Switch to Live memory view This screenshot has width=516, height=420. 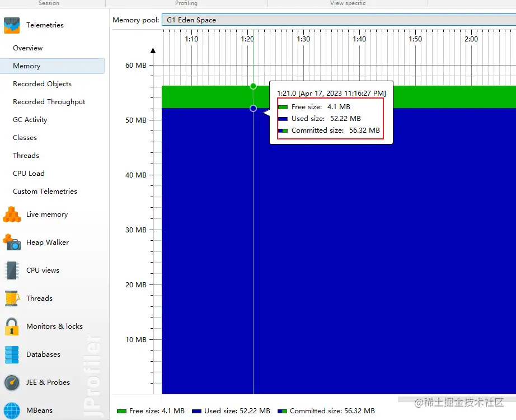tap(48, 214)
